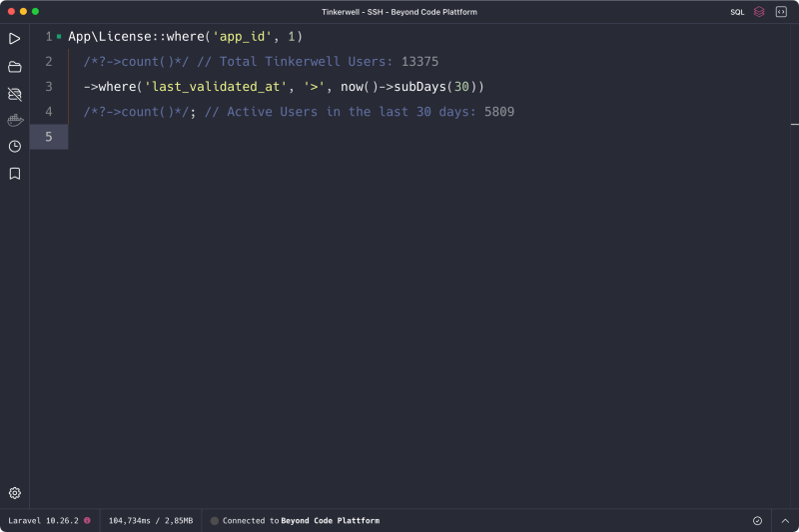Click line number 4 in the gutter
799x532 pixels.
coord(48,112)
